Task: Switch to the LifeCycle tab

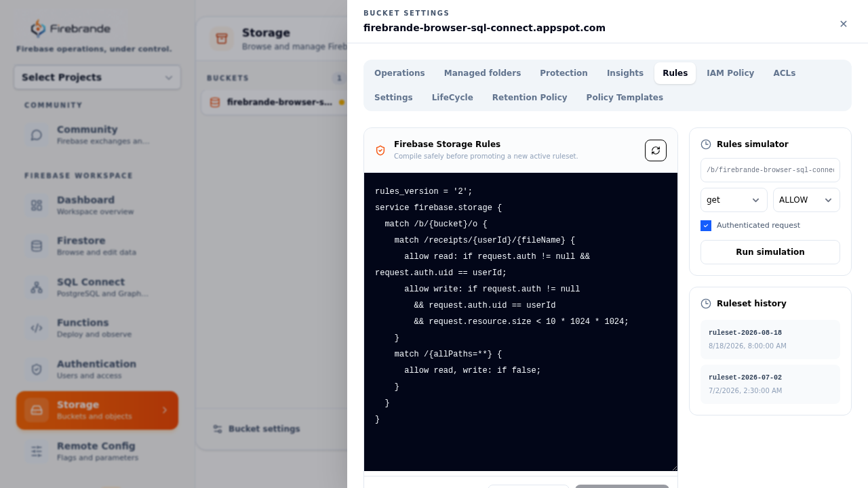Action: pyautogui.click(x=452, y=98)
